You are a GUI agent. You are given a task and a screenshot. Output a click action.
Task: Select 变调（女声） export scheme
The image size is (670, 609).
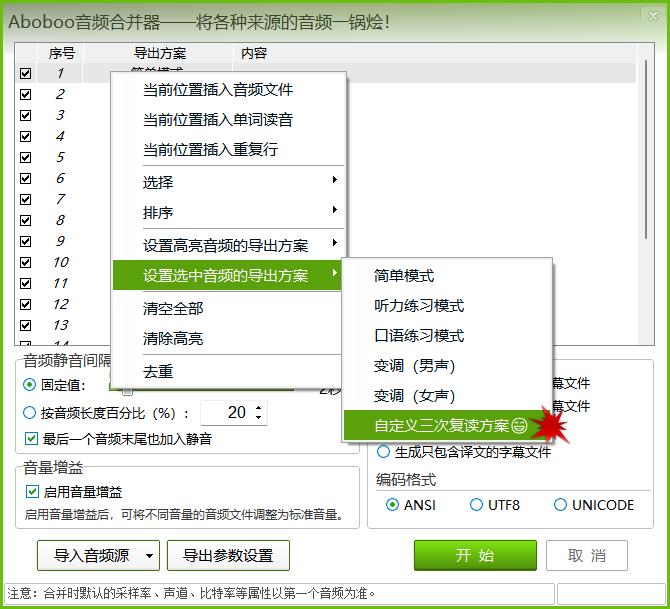447,396
